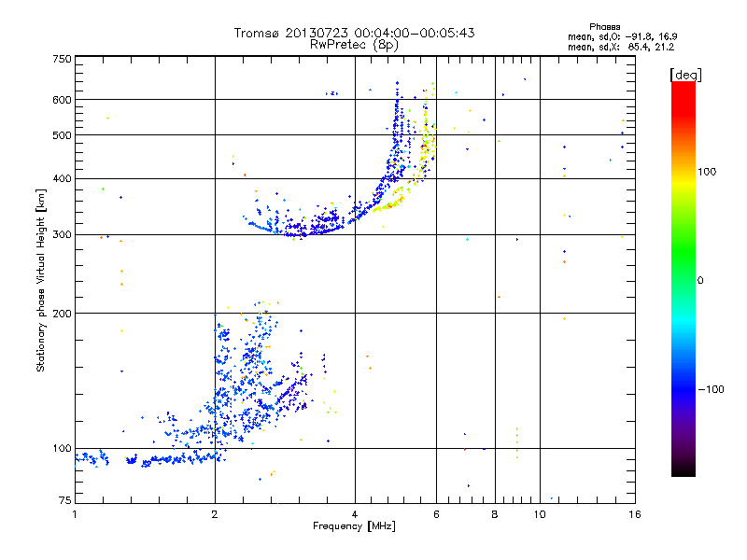Click the "Frequency [MHz]" axis title

[x=354, y=526]
